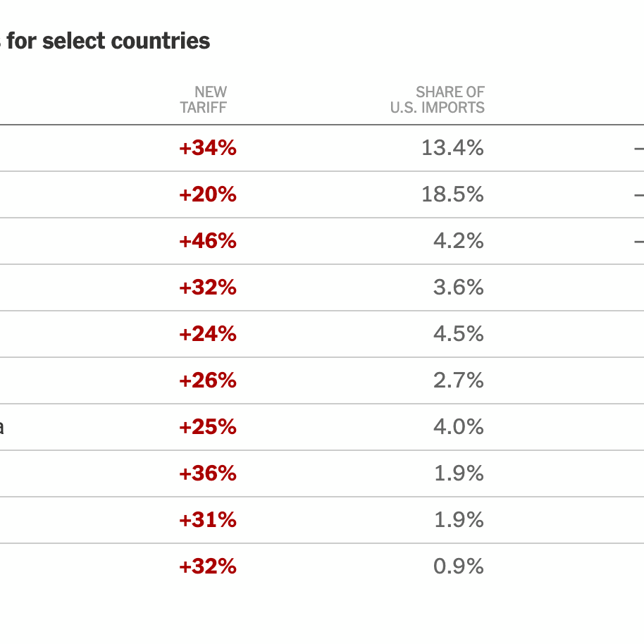Viewport: 644px width, 644px height.
Task: Select the +26% tariff value
Action: coord(208,380)
